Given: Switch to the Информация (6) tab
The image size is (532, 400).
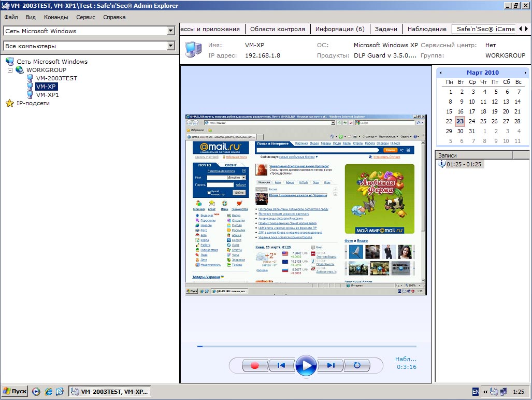Looking at the screenshot, I should [340, 29].
